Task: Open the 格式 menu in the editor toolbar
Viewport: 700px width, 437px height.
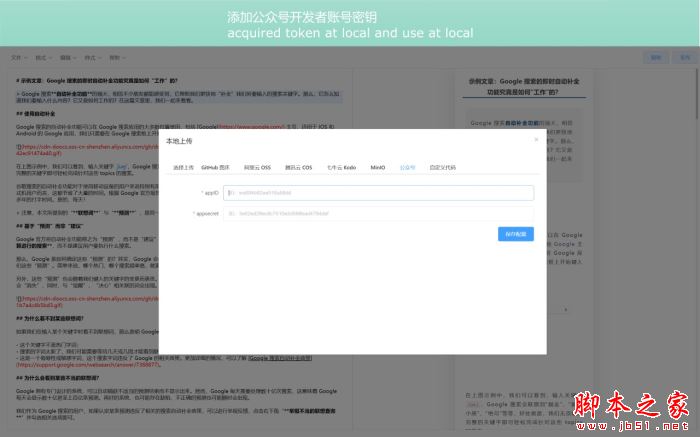Action: pyautogui.click(x=43, y=58)
